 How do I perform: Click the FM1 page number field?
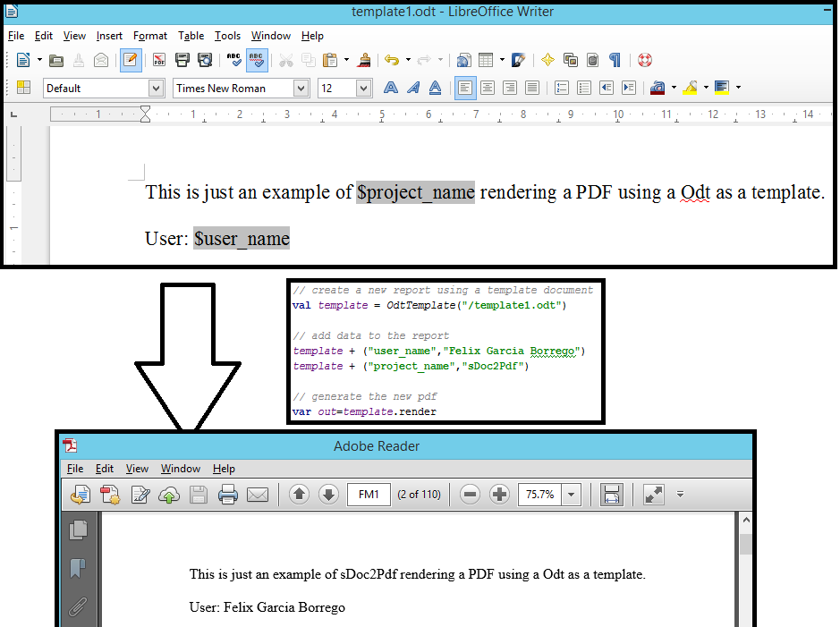tap(369, 495)
